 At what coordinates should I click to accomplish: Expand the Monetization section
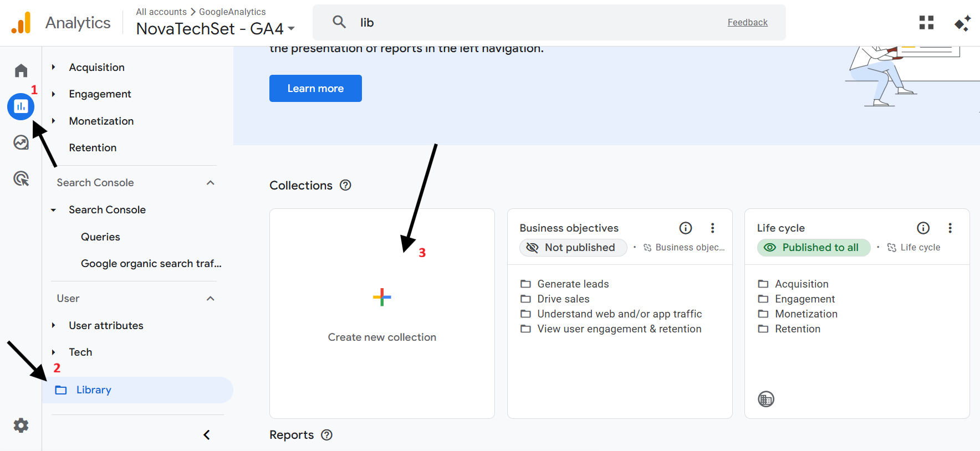[54, 121]
